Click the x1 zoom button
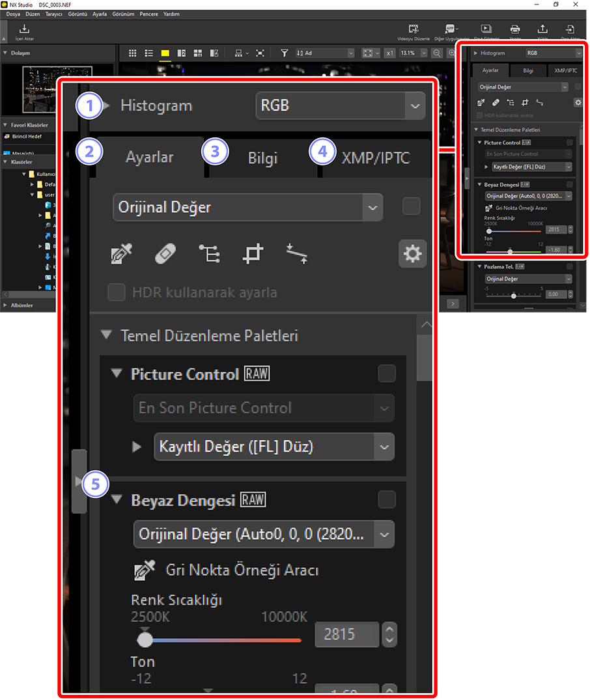This screenshot has height=700, width=590. (x=390, y=53)
